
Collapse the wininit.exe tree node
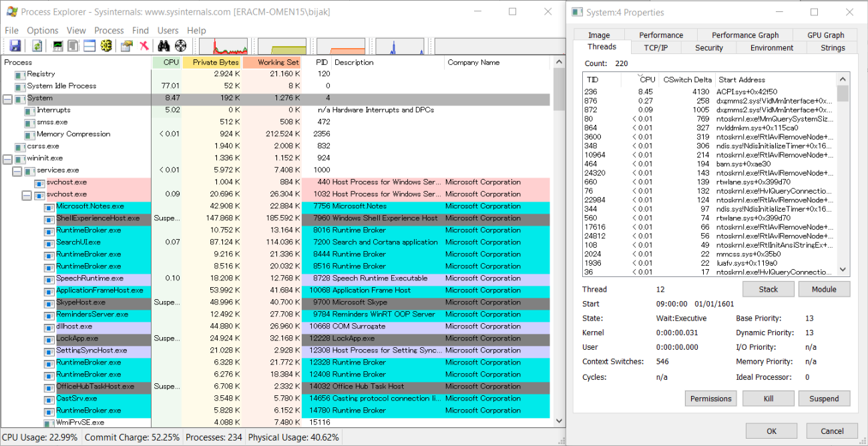pos(7,158)
